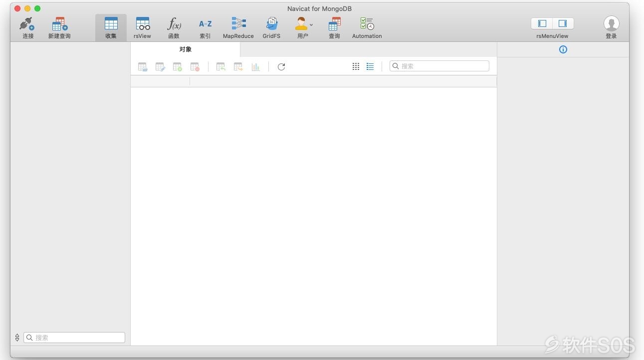The image size is (644, 360).
Task: Open the MapReduce section
Action: (238, 27)
